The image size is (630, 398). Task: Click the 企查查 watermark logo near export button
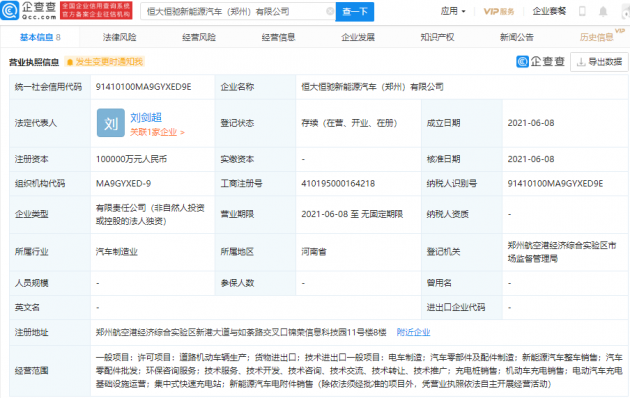pos(540,61)
